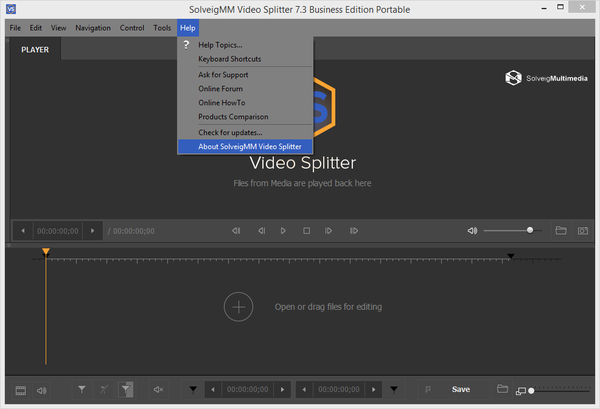Click the orange timeline cursor marker
The width and height of the screenshot is (600, 409).
pos(46,251)
